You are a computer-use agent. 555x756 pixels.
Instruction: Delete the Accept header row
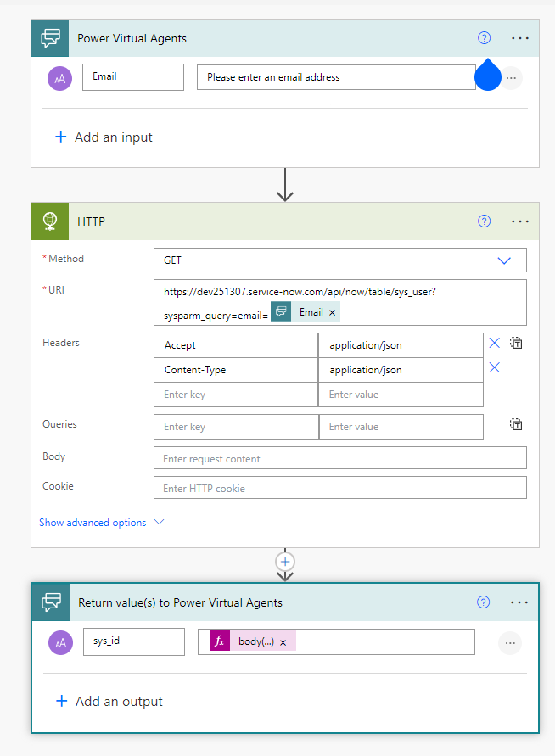click(x=494, y=344)
